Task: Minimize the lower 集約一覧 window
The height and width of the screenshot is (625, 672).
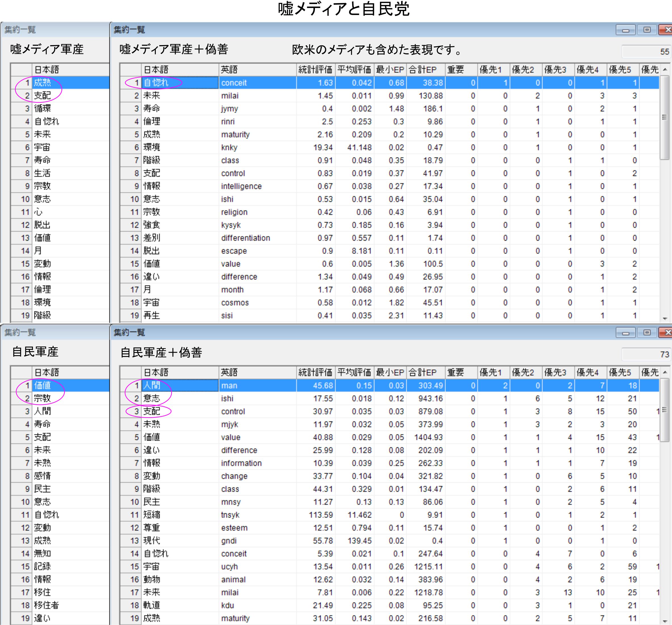Action: pyautogui.click(x=625, y=333)
